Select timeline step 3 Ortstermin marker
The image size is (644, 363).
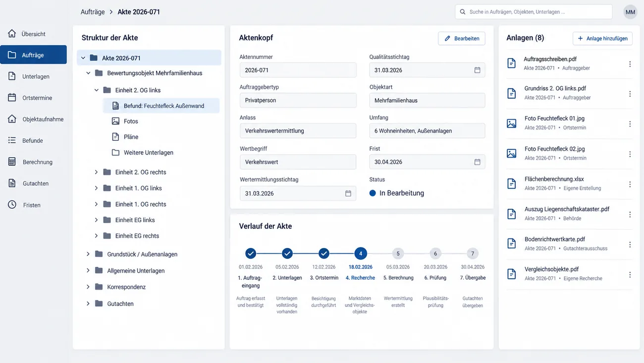(x=324, y=253)
